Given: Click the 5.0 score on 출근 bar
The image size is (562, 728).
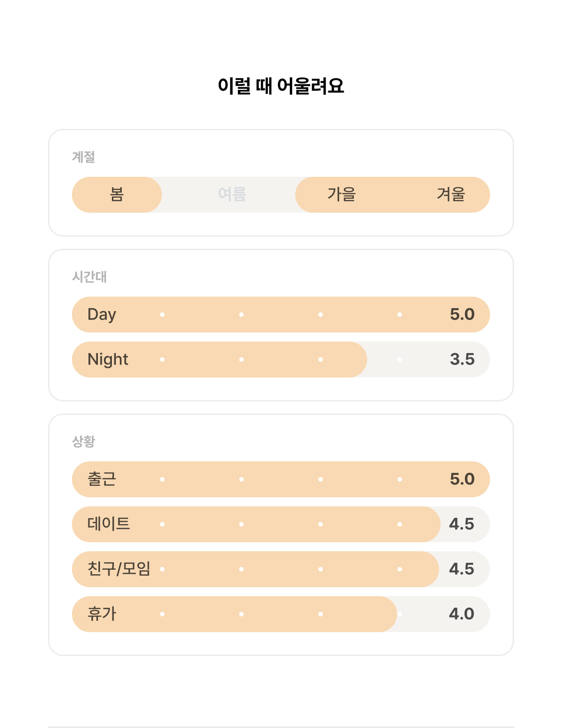Looking at the screenshot, I should pos(462,479).
